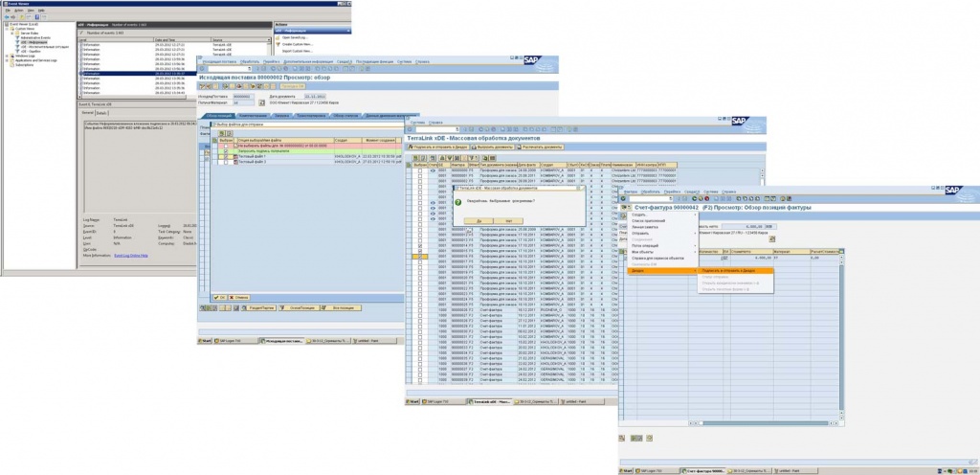
Task: Click Help icon in Event Viewer toolbar
Action: [37, 17]
